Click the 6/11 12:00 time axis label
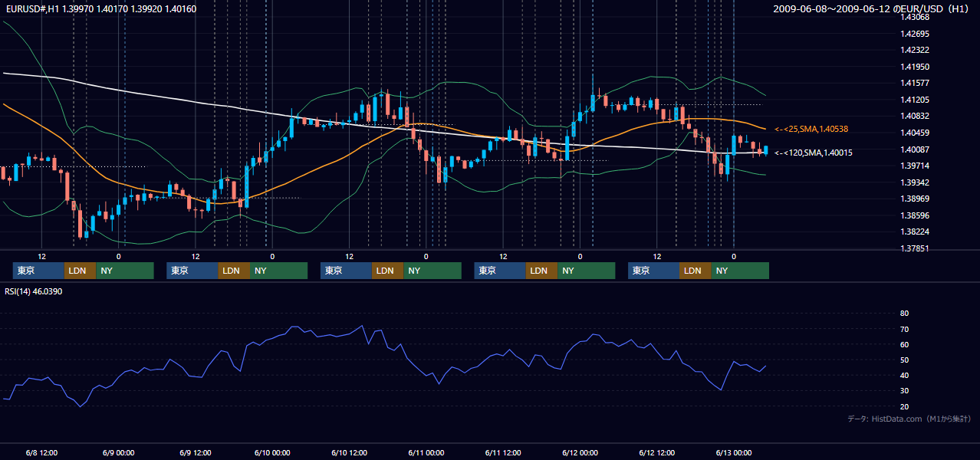980x460 pixels. (503, 453)
